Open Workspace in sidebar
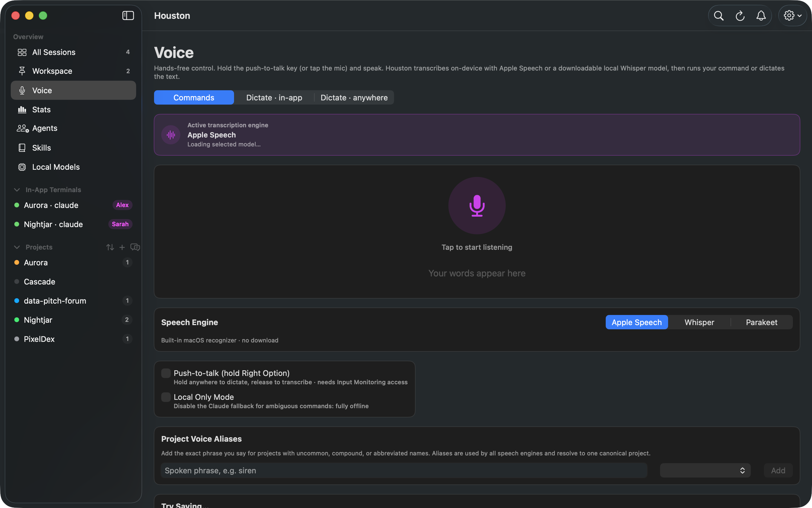Image resolution: width=812 pixels, height=508 pixels. 73,71
